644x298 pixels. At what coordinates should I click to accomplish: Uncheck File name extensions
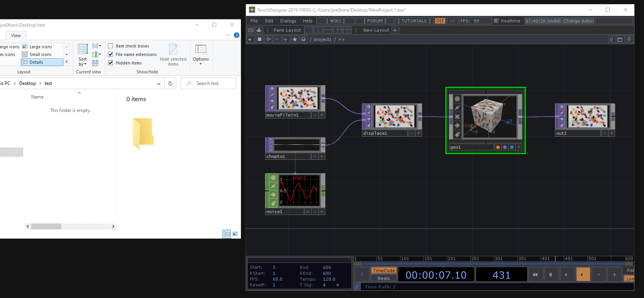tap(111, 54)
